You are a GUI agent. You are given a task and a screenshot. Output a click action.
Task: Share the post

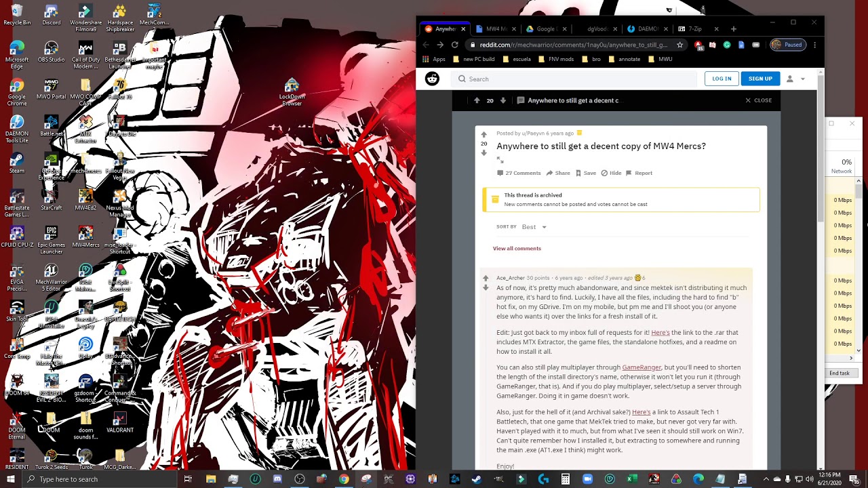tap(558, 173)
